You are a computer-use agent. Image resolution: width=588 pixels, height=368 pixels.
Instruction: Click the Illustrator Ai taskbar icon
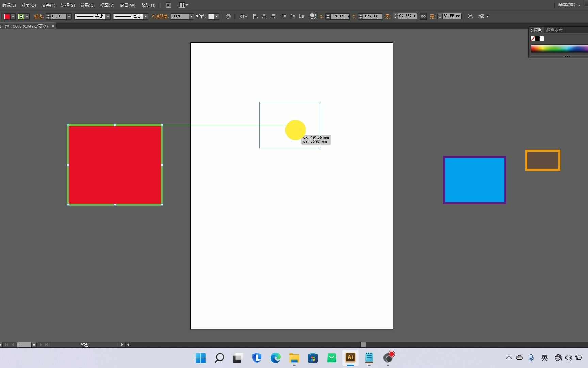click(x=350, y=358)
